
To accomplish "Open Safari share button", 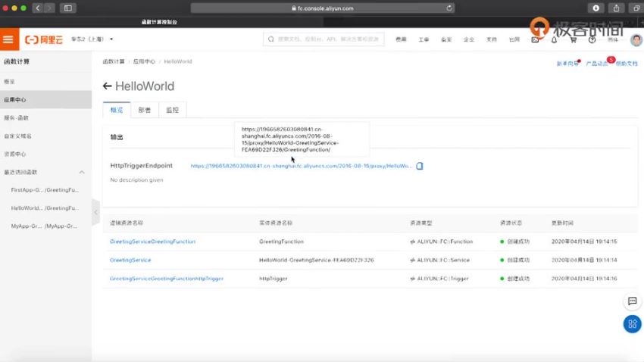I will coord(616,8).
